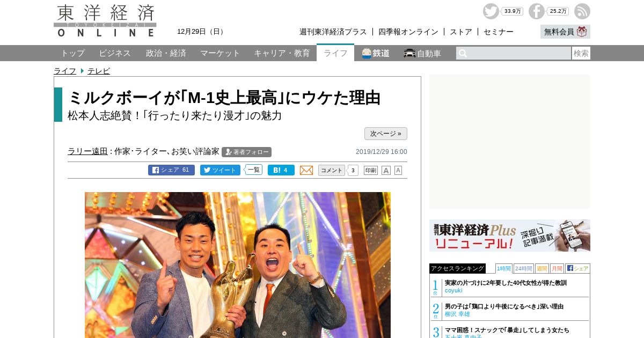Switch ranking to Facebook シェア tab
The image size is (644, 338).
[577, 268]
